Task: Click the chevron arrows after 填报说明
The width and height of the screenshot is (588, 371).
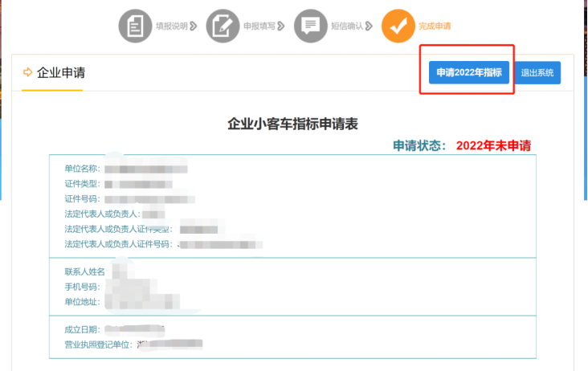Action: tap(194, 26)
